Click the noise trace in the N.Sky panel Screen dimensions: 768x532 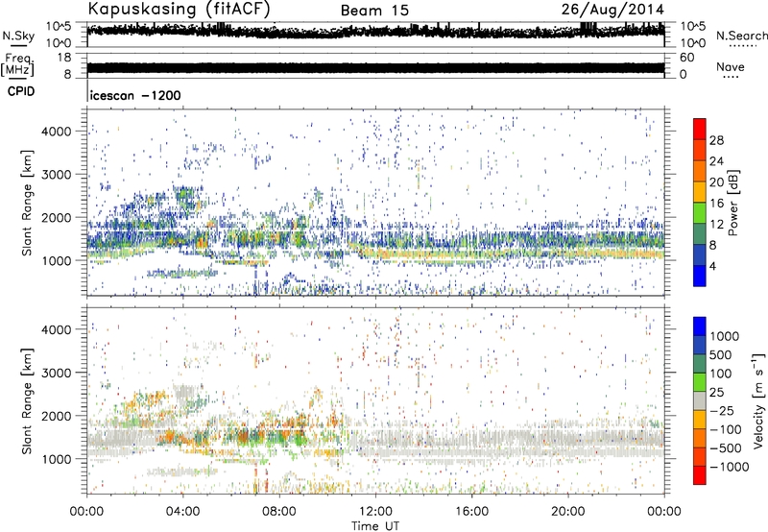(375, 31)
